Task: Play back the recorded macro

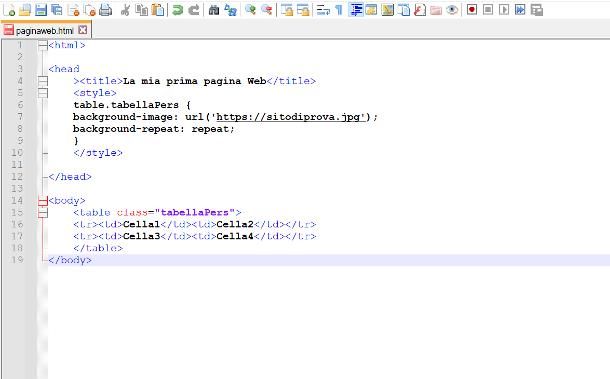Action: coord(504,10)
